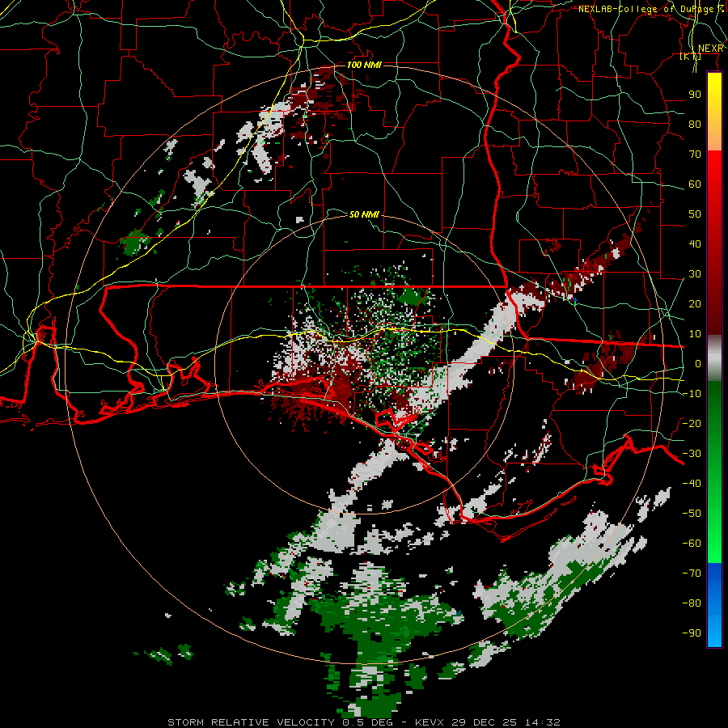
Task: Click the NEXLAB-College of DuPage label
Action: click(645, 9)
